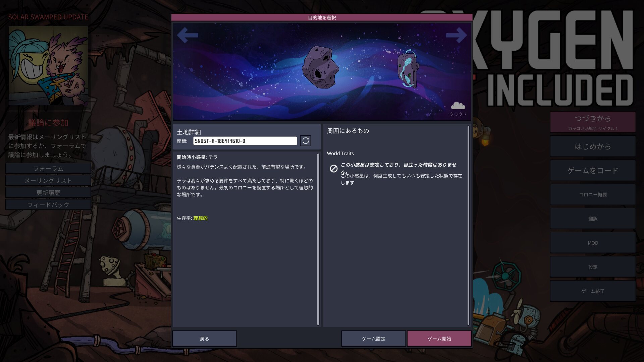Click the seed shuffle refresh icon
Image resolution: width=644 pixels, height=362 pixels.
[x=305, y=141]
